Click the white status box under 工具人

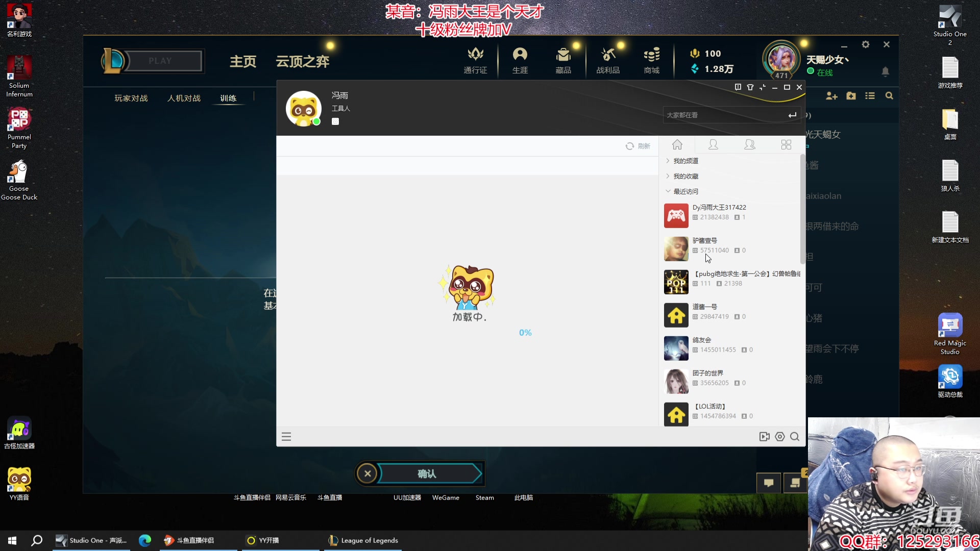click(x=335, y=121)
